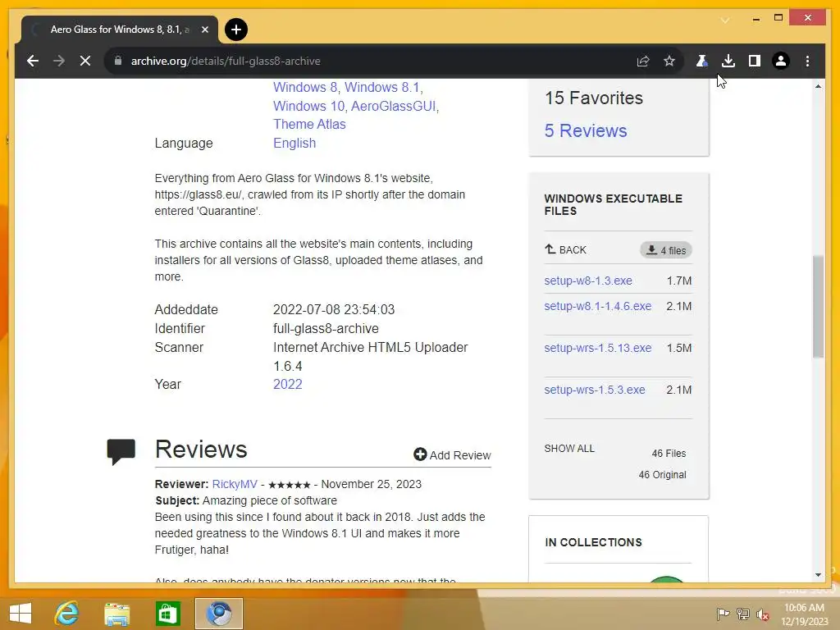Open a new tab with the plus button
Image resolution: width=840 pixels, height=630 pixels.
pyautogui.click(x=235, y=30)
